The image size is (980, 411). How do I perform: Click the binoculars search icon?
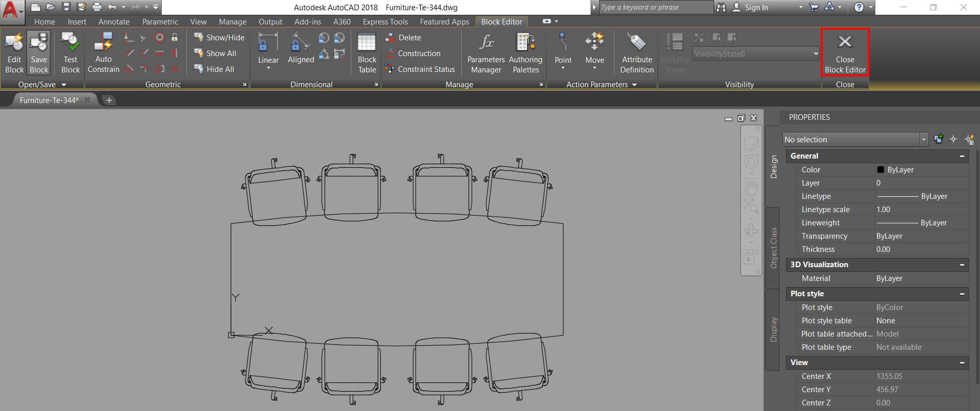(x=721, y=7)
